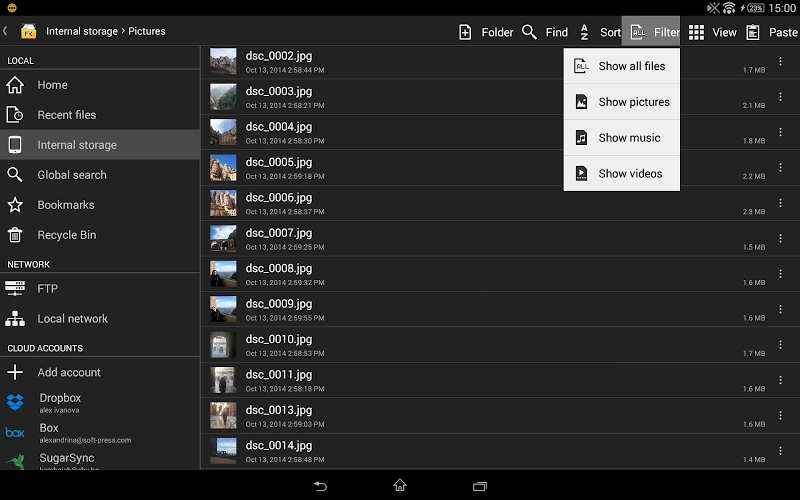The height and width of the screenshot is (500, 800).
Task: Open overflow menu for dsc_0009.jpg
Action: [x=780, y=309]
